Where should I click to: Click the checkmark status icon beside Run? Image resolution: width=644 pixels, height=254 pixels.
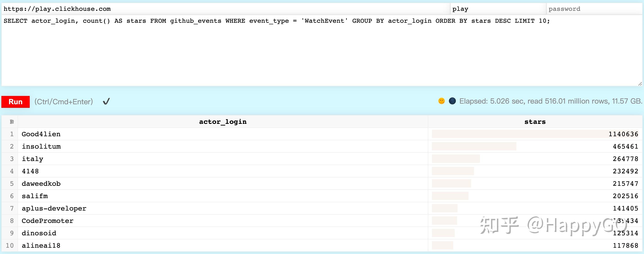pyautogui.click(x=106, y=101)
